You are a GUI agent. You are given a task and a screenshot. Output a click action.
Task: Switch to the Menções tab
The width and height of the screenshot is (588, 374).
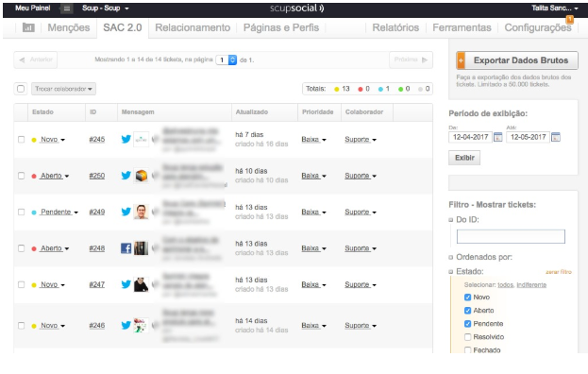[x=69, y=27]
